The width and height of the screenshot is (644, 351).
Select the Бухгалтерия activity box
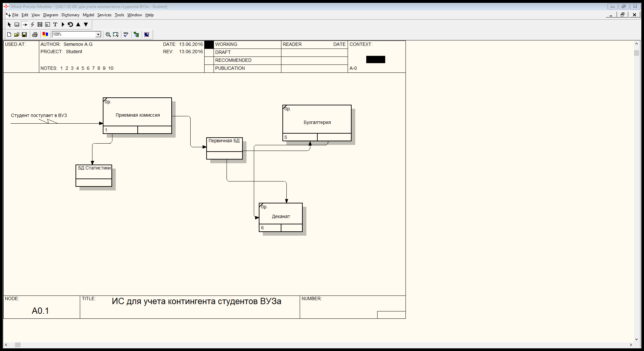[317, 123]
